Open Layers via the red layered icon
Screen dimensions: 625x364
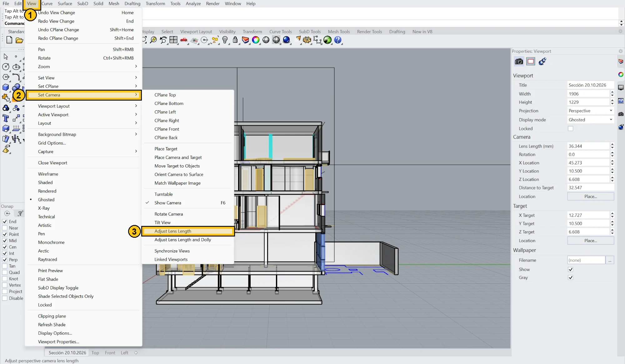pos(245,40)
